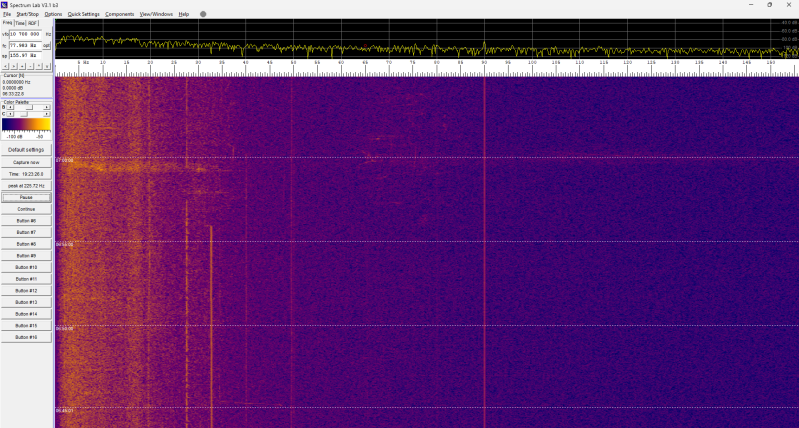Click contrast C slider right arrow
The image size is (799, 428).
(x=47, y=114)
